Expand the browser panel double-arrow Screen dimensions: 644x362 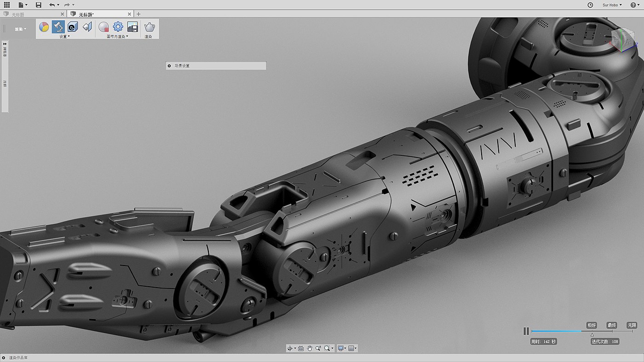pyautogui.click(x=5, y=44)
